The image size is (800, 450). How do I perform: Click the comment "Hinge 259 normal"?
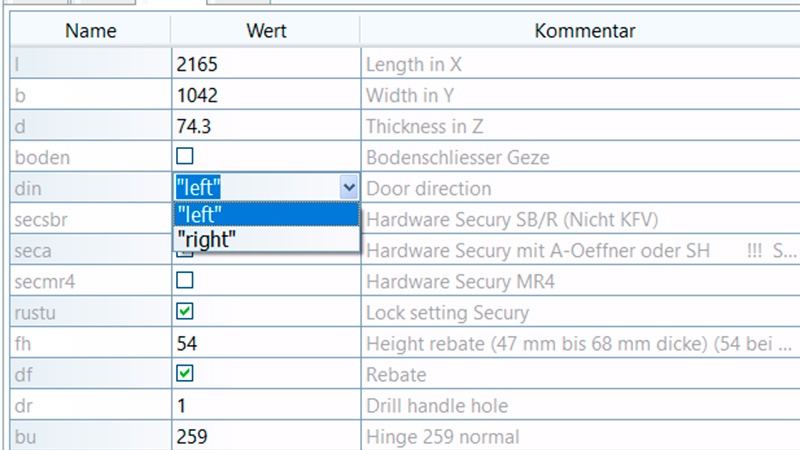(x=442, y=437)
